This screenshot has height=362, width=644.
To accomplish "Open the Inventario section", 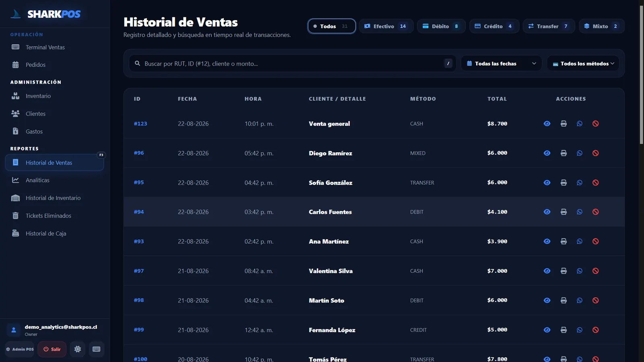I will click(54, 96).
